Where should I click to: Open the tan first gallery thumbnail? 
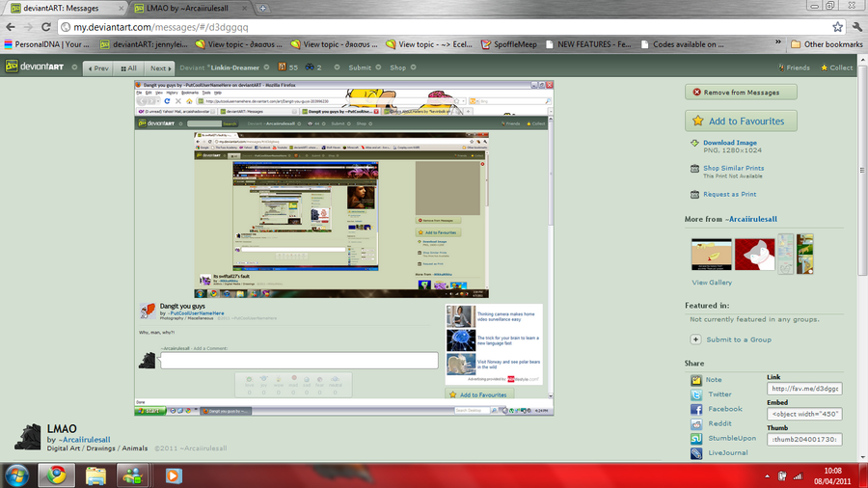(x=712, y=255)
